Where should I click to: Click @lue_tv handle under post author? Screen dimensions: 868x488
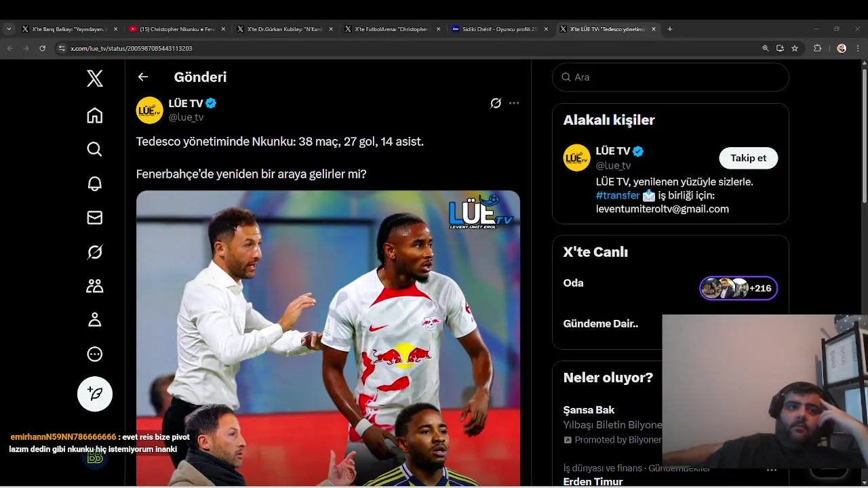pos(186,117)
